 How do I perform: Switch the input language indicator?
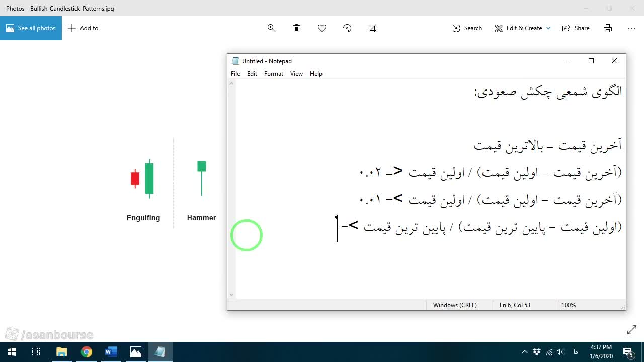[x=576, y=352]
